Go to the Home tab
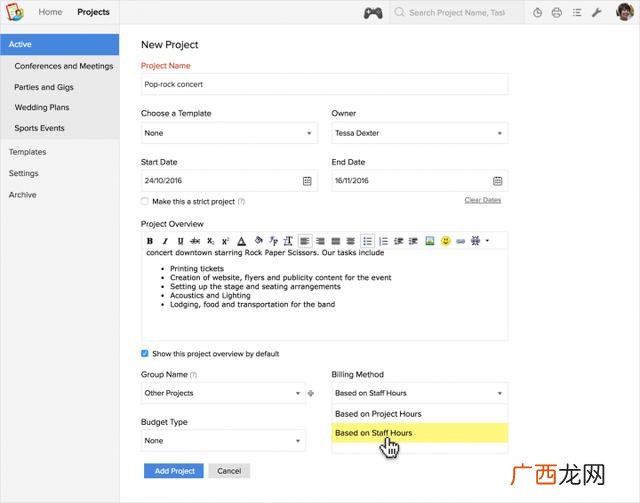Screen dimensions: 640x503 pyautogui.click(x=50, y=12)
